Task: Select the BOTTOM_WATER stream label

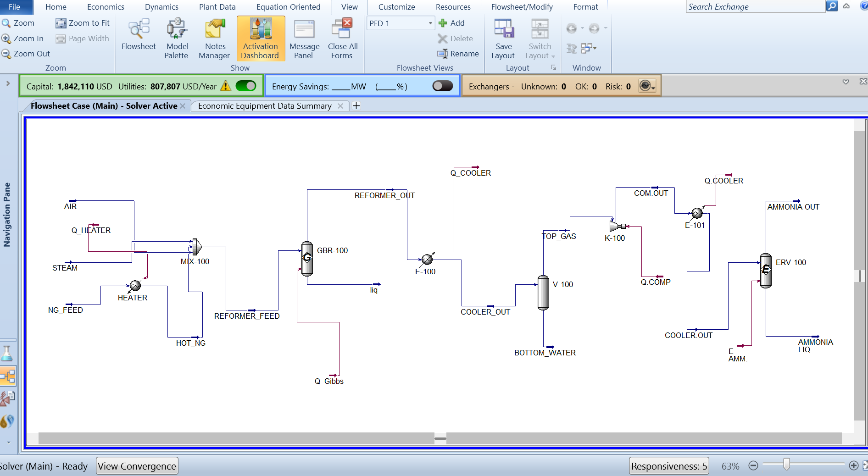Action: pos(545,353)
